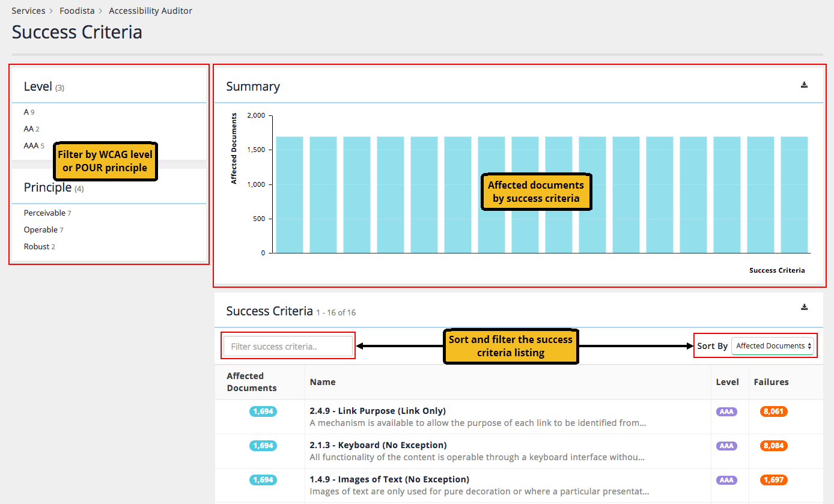The height and width of the screenshot is (504, 834).
Task: Open 2.1.3 Keyboard (No Exception) criterion
Action: click(378, 445)
